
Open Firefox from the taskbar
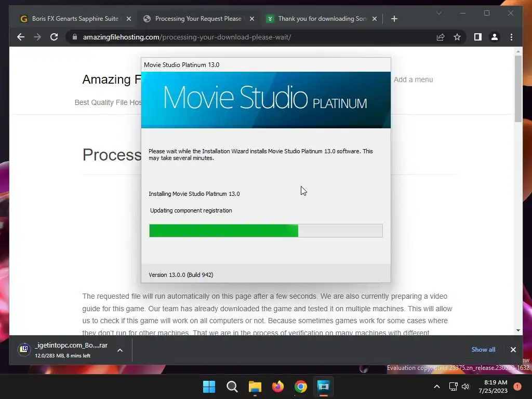coord(277,387)
